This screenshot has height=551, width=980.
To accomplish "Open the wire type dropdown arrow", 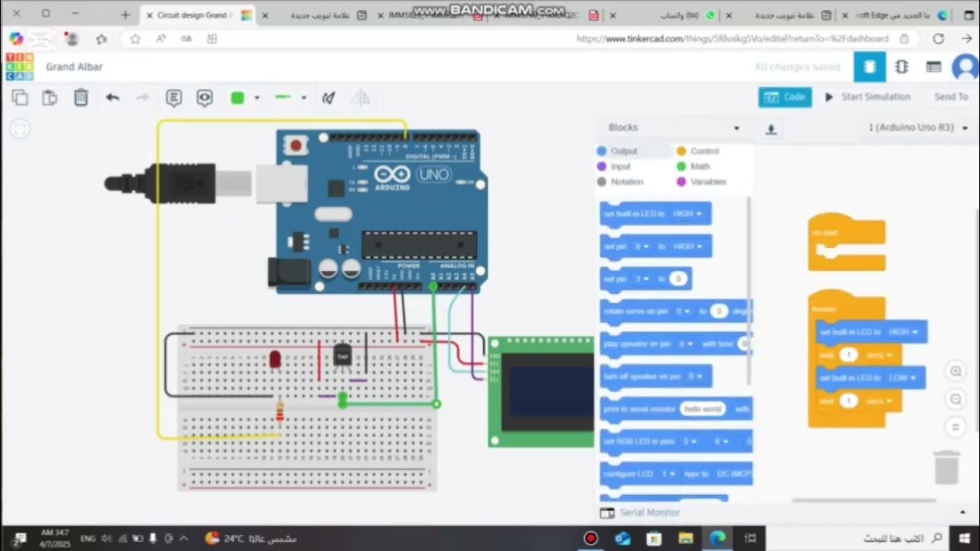I will coord(303,98).
